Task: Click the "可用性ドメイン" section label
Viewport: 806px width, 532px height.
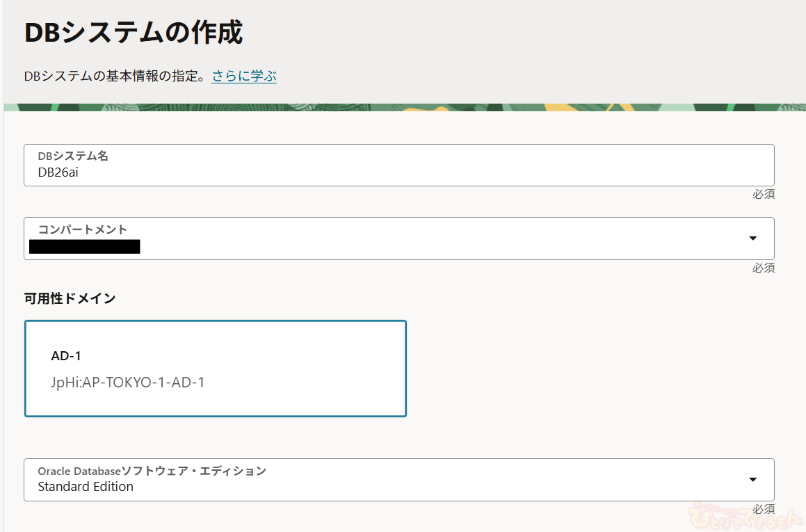Action: pos(70,298)
